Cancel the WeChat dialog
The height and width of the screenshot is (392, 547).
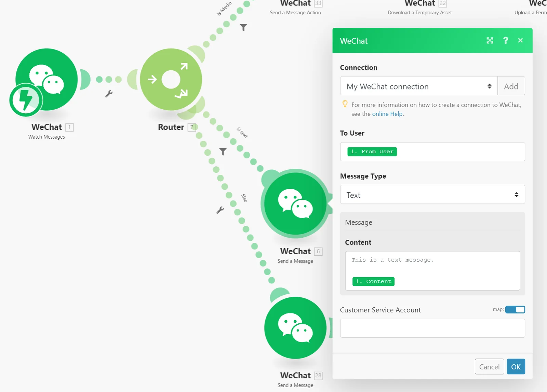[489, 366]
